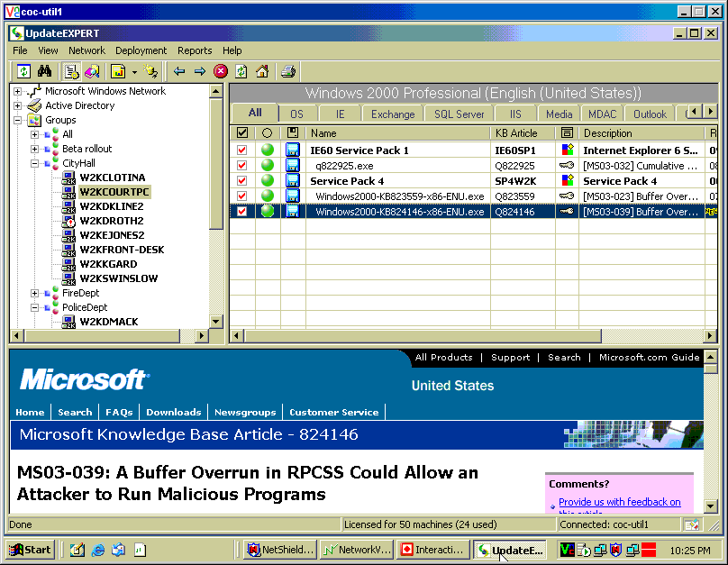The image size is (728, 565).
Task: Click the Active Directory tree icon
Action: 34,105
